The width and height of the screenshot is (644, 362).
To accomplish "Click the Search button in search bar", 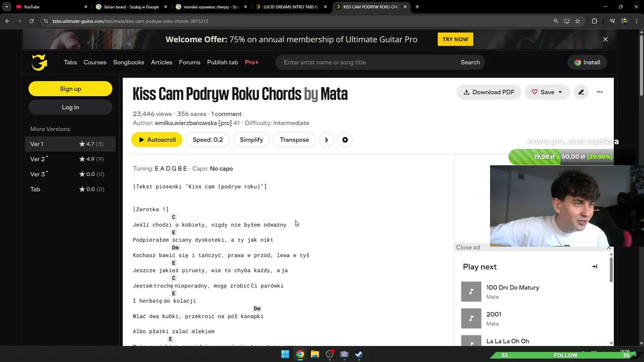I will pos(470,62).
